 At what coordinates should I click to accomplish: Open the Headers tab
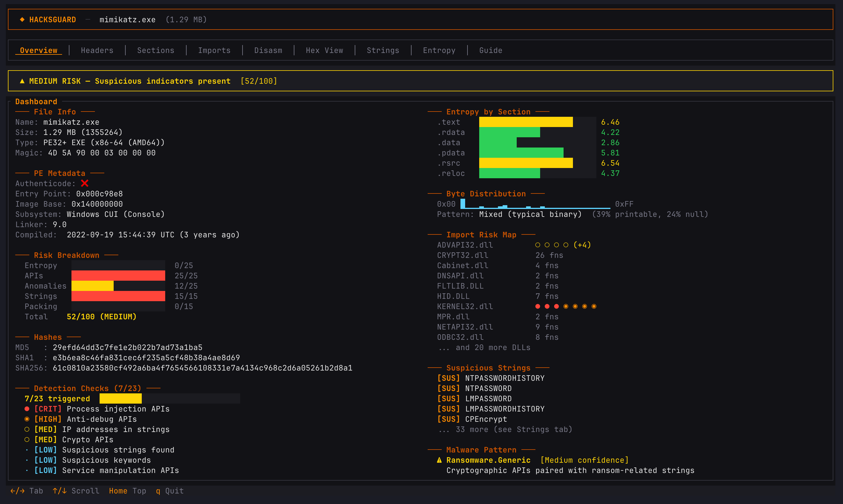(97, 50)
